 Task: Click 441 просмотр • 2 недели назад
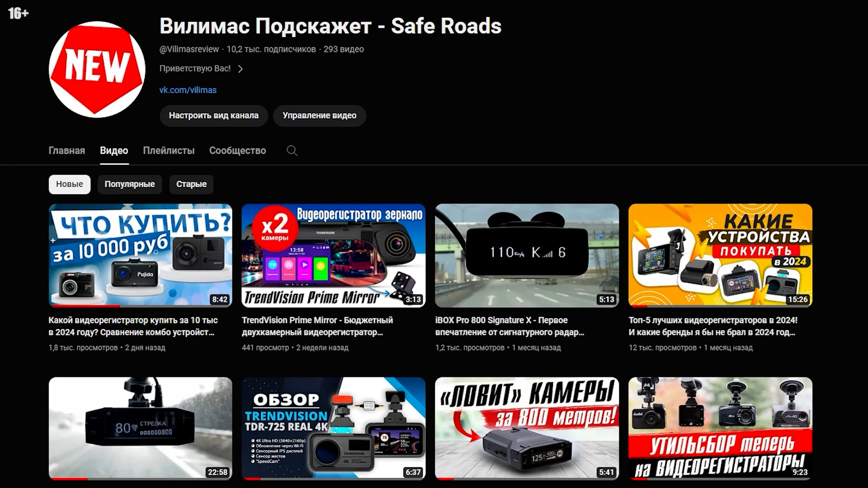click(x=295, y=347)
